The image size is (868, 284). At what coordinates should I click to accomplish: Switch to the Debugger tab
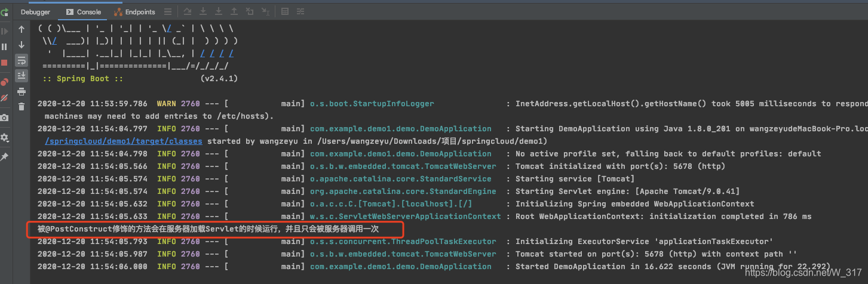[x=35, y=12]
